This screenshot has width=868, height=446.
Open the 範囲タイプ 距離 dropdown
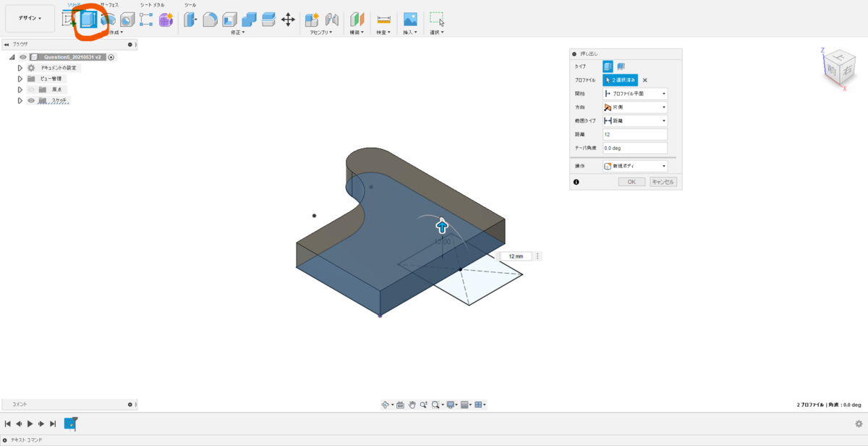[x=634, y=121]
